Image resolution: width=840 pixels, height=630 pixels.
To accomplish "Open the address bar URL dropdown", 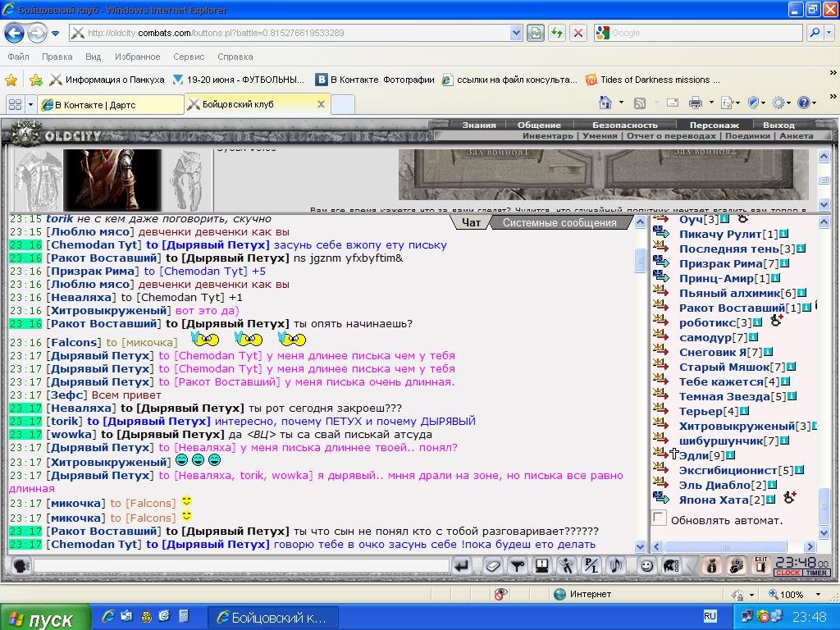I will 515,33.
